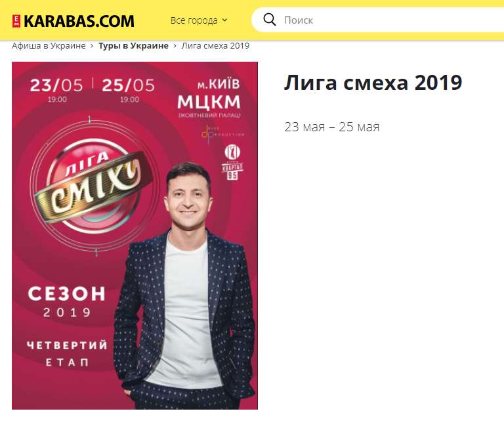504x428 pixels.
Task: Click the Лига смеха 2019 breadcrumb
Action: click(215, 46)
